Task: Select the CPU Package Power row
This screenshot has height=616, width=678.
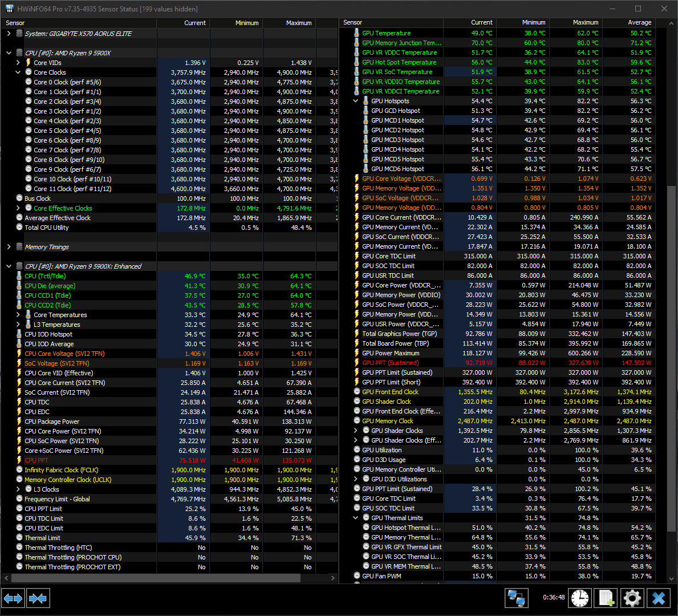Action: 169,422
